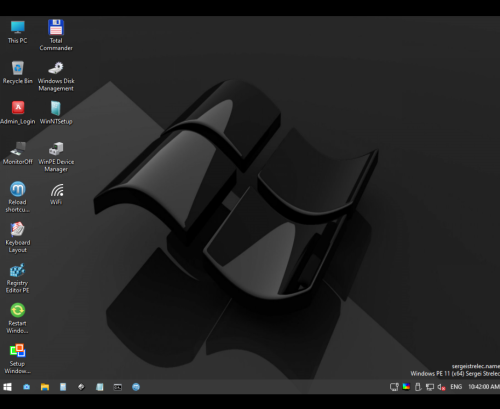Select the Recycle Bin icon

[18, 72]
